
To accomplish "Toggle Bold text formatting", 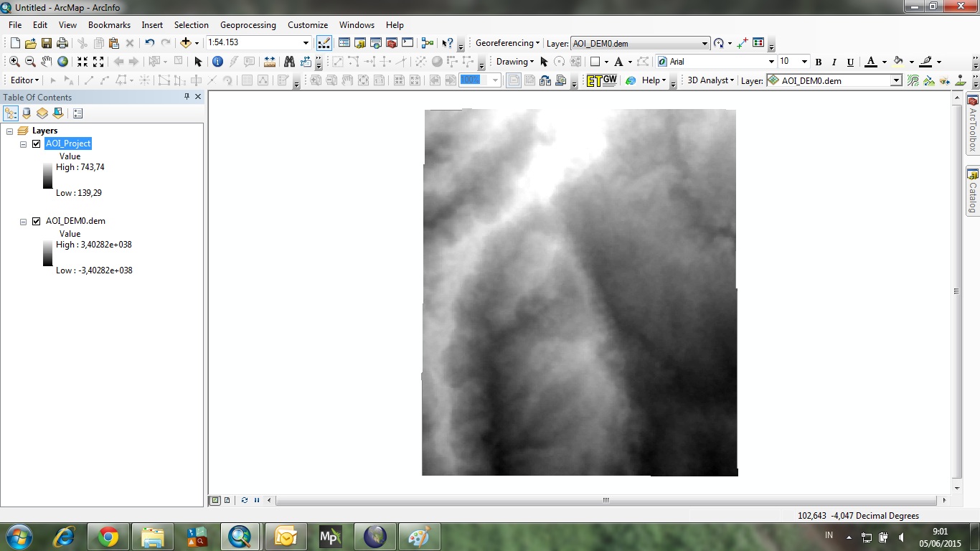I will point(819,62).
